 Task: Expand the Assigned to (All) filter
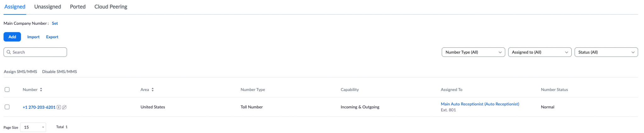click(x=540, y=52)
